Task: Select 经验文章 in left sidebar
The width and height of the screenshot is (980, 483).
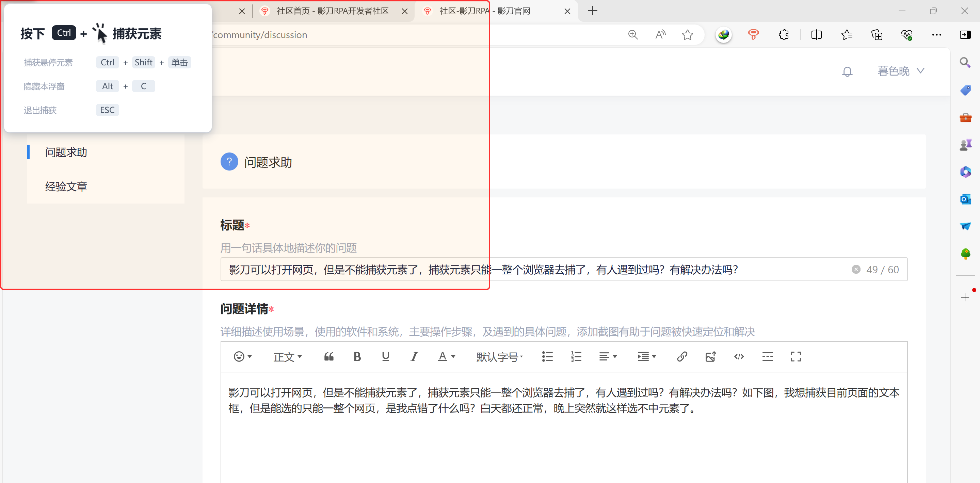Action: pyautogui.click(x=66, y=186)
